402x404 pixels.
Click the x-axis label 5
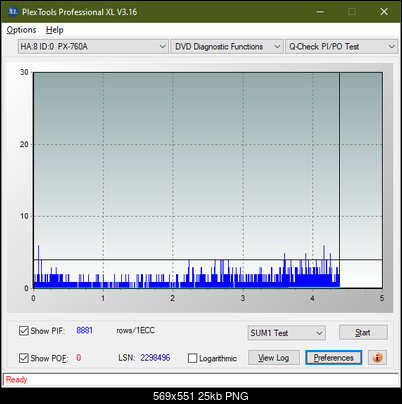point(382,298)
